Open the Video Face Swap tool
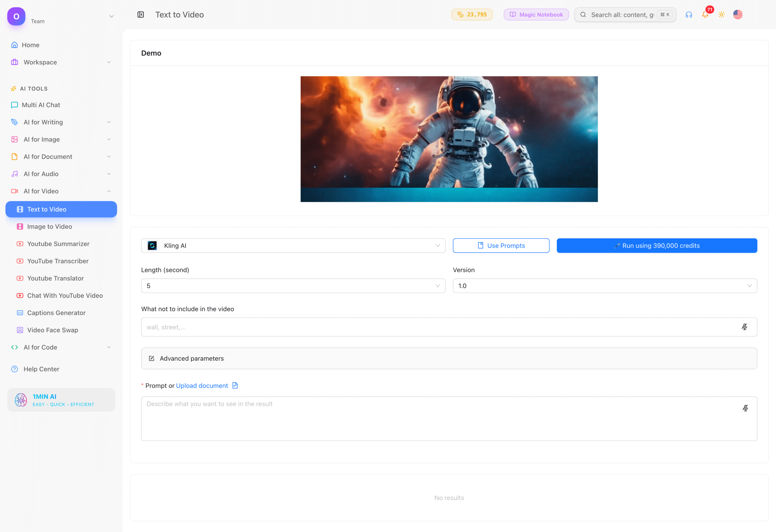Image resolution: width=776 pixels, height=532 pixels. click(52, 330)
